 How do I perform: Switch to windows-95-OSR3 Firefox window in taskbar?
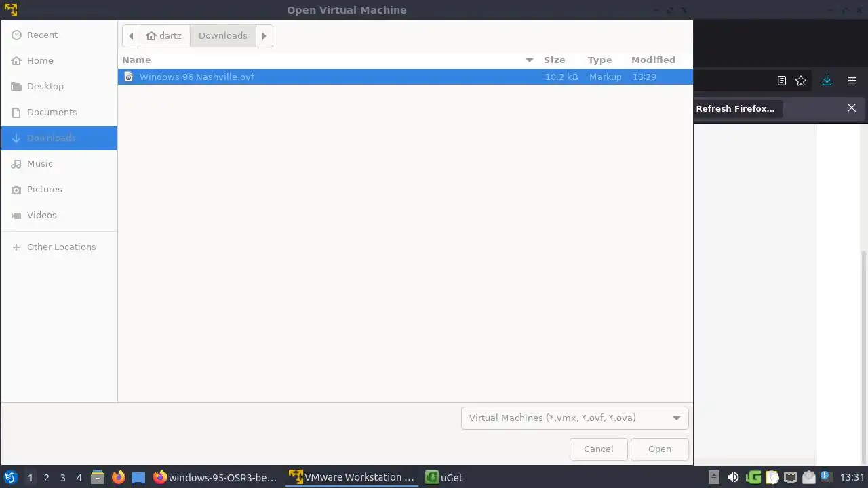[216, 477]
